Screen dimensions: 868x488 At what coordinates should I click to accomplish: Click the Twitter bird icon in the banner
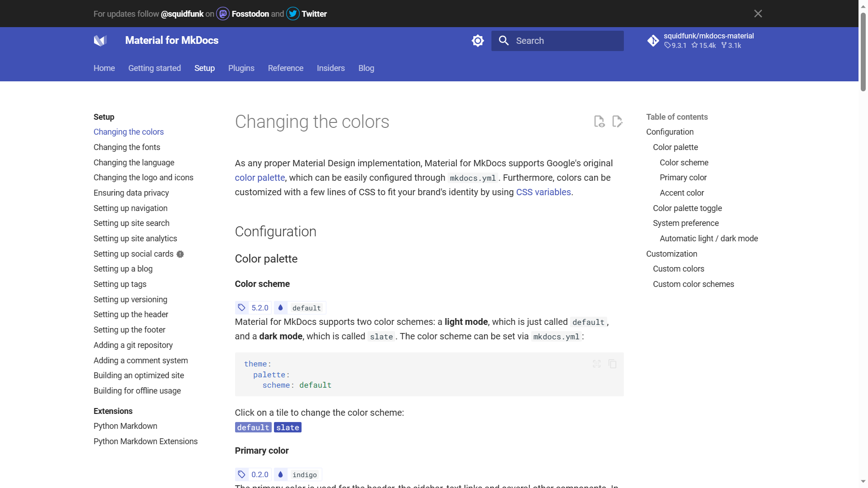click(x=293, y=14)
